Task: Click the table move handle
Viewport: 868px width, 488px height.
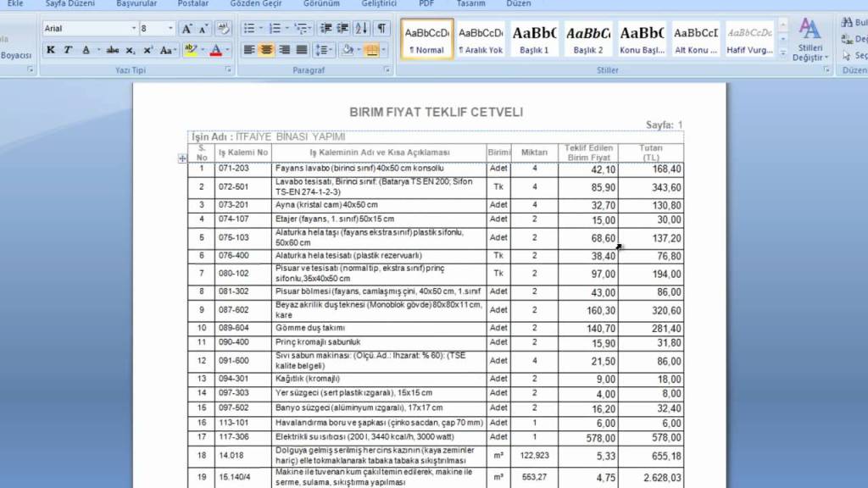Action: pyautogui.click(x=182, y=158)
